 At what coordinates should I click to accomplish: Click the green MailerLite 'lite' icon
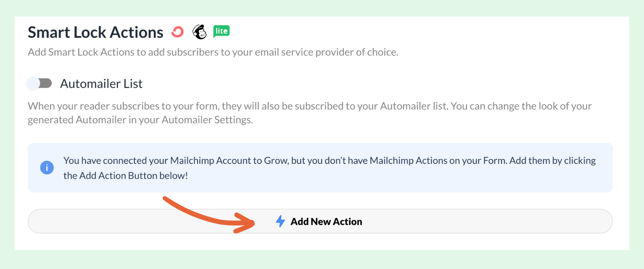221,31
